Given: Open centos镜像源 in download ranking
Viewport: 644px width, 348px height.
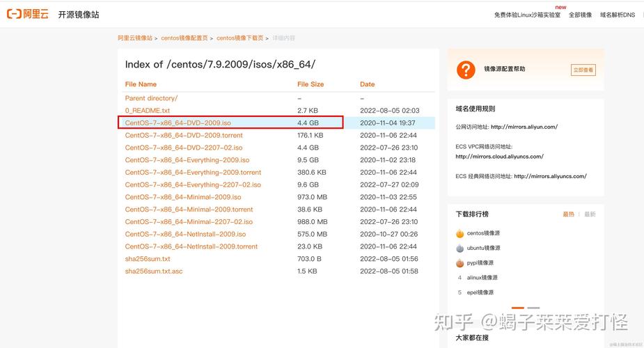Looking at the screenshot, I should [x=483, y=233].
